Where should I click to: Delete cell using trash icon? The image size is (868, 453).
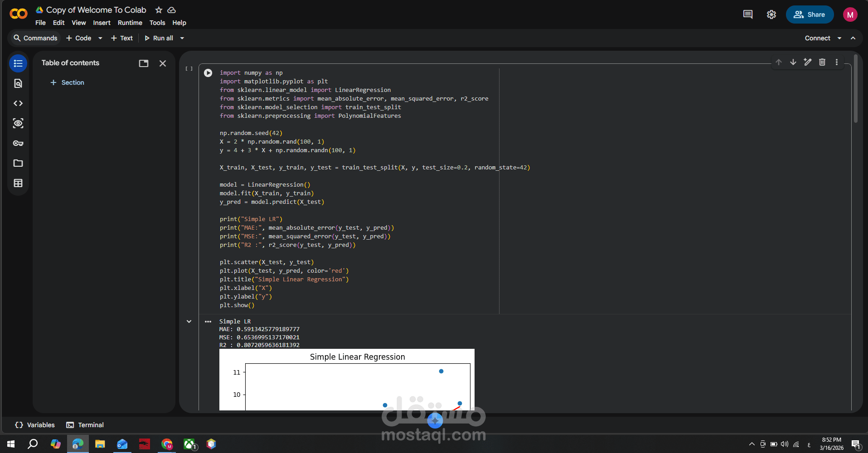coord(822,62)
